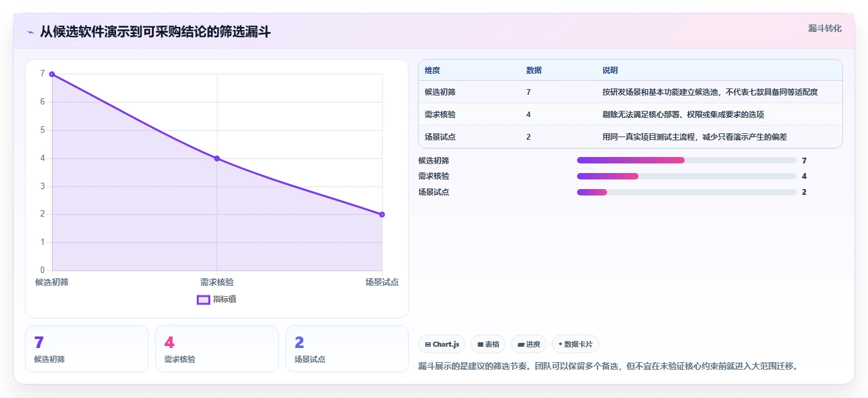Click the 数据卡片 tag chip
The width and height of the screenshot is (868, 398).
[x=576, y=344]
